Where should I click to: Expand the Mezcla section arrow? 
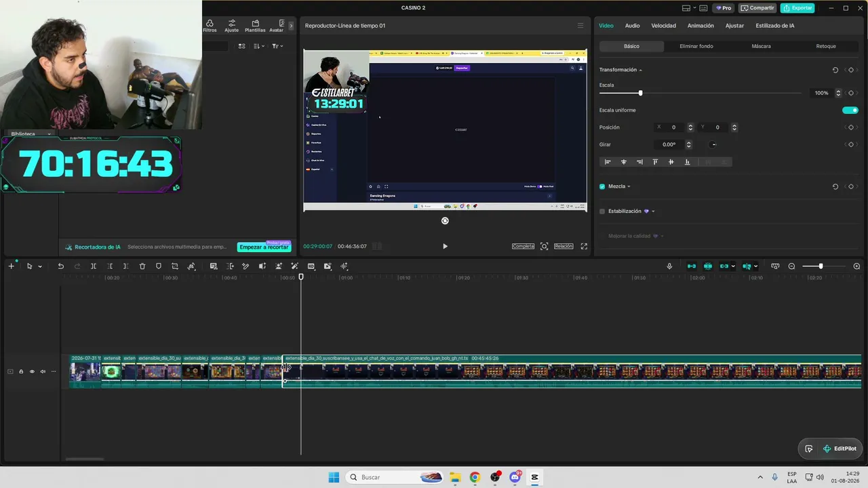[629, 186]
